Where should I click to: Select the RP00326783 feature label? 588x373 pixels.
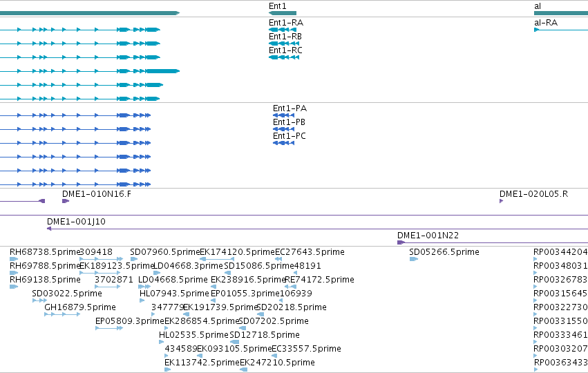coord(560,280)
